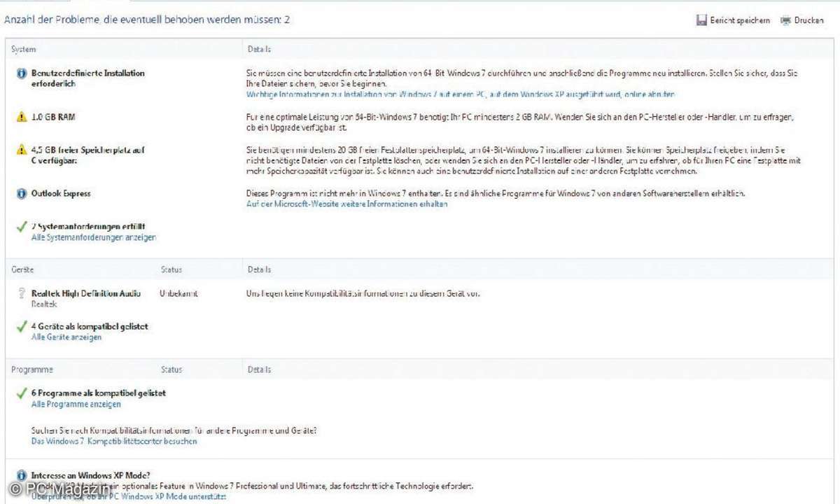Click the Unbekannt status of Realtek audio

(x=178, y=293)
